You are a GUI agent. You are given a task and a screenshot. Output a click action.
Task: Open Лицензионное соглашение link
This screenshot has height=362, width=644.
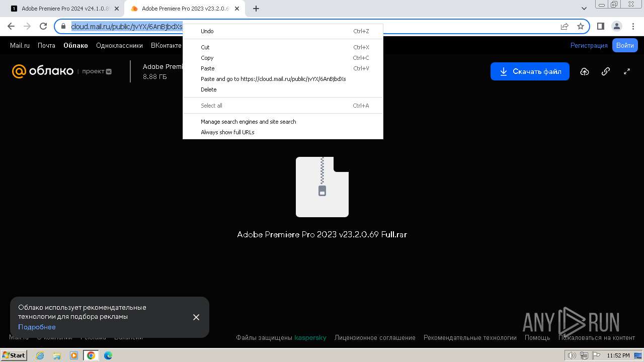(x=375, y=338)
